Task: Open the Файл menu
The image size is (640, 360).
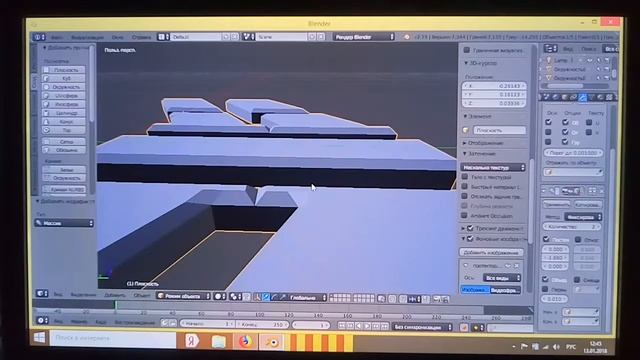Action: pos(57,38)
